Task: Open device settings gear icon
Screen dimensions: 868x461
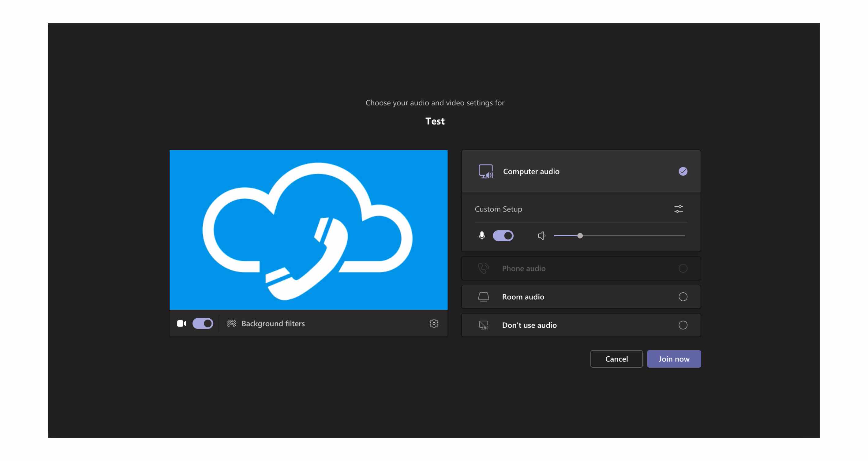Action: click(x=434, y=324)
